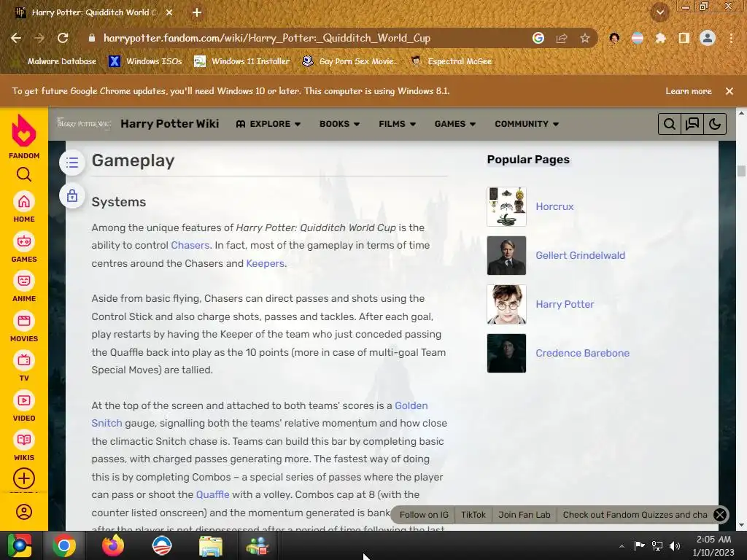Follow the Golden Snitch link
The height and width of the screenshot is (560, 747).
[411, 405]
